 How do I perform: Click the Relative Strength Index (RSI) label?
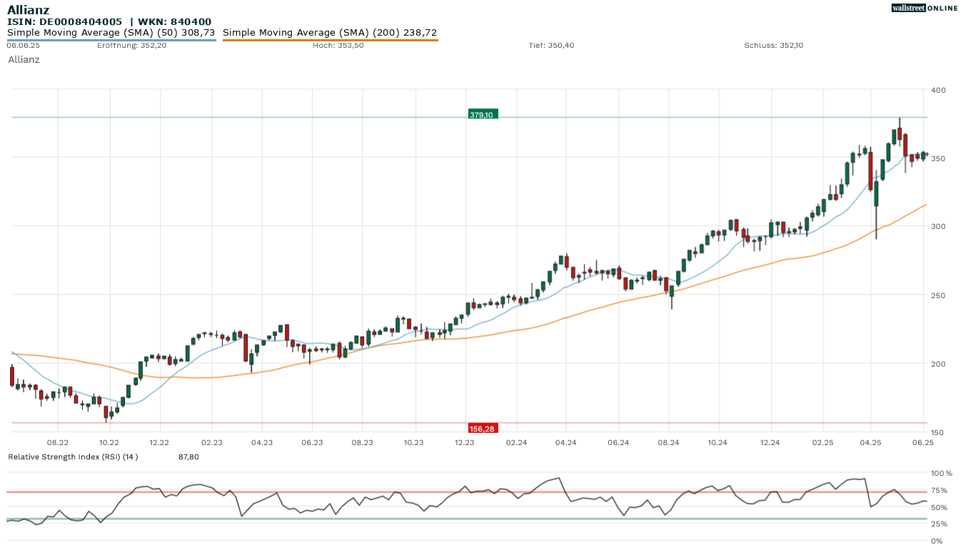pyautogui.click(x=73, y=457)
